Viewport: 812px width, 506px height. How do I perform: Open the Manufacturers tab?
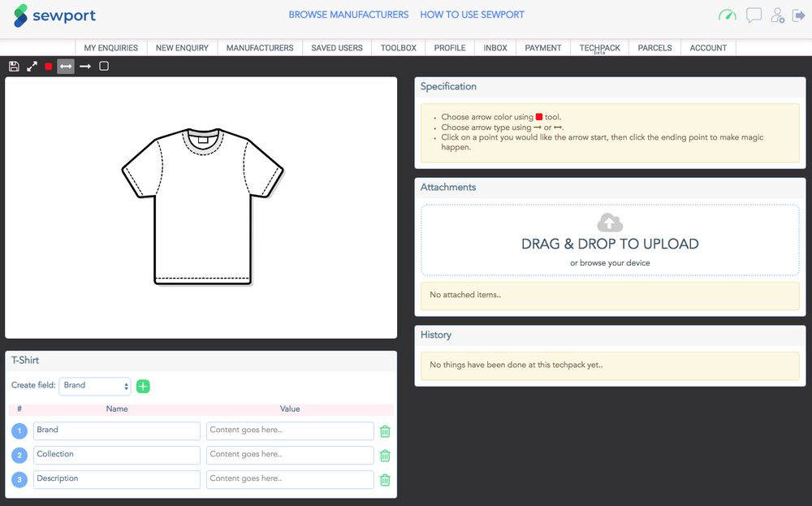(260, 48)
